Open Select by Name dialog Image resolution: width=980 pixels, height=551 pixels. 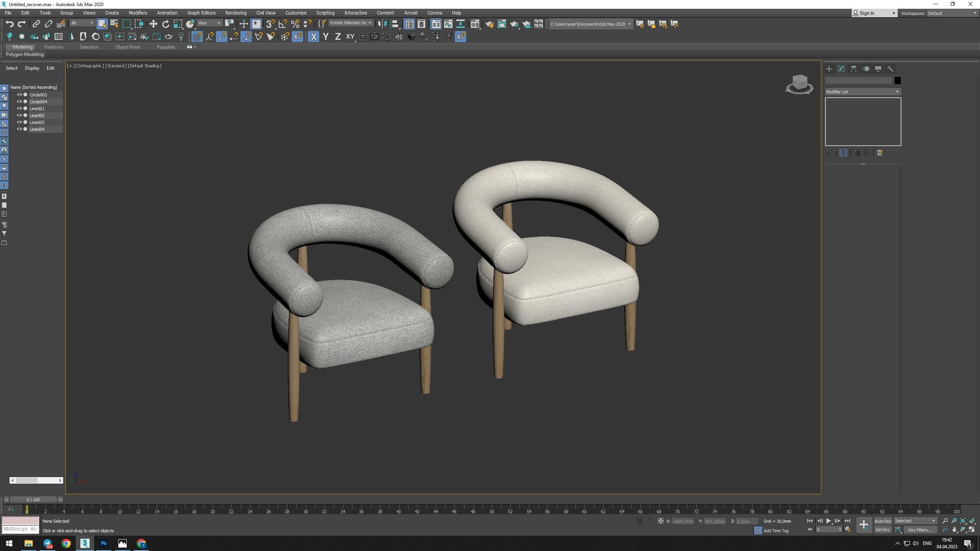114,23
